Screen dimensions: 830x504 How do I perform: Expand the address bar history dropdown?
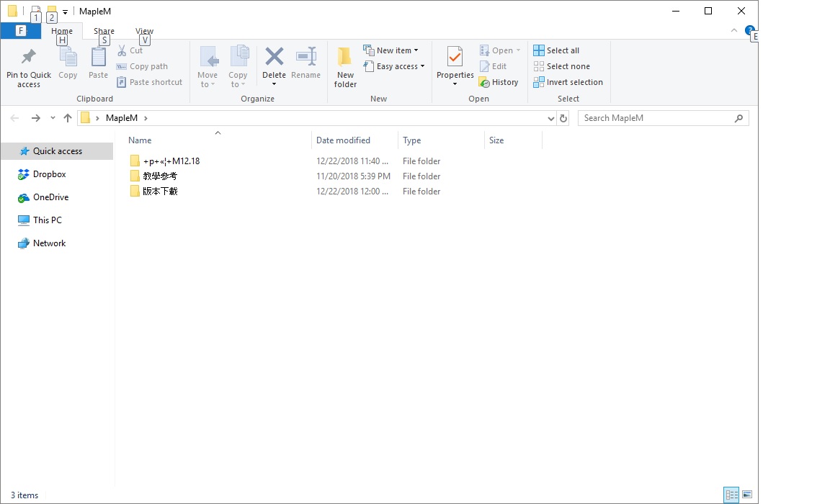[x=550, y=119]
